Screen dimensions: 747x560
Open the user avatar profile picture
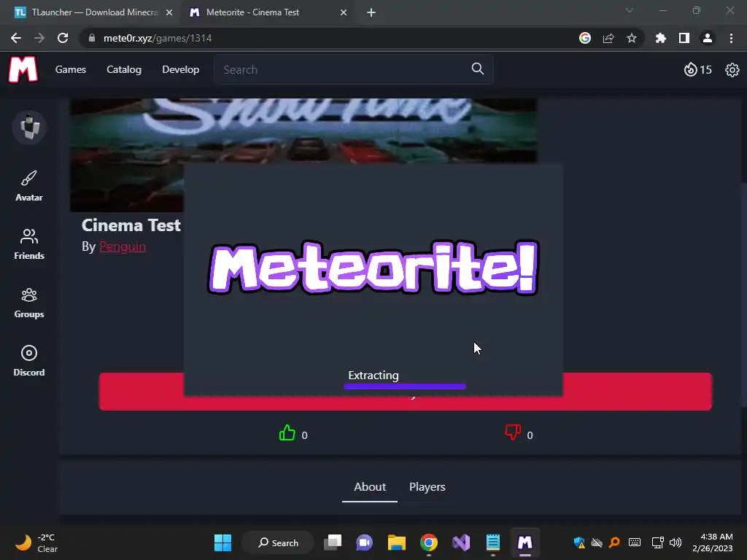29,127
